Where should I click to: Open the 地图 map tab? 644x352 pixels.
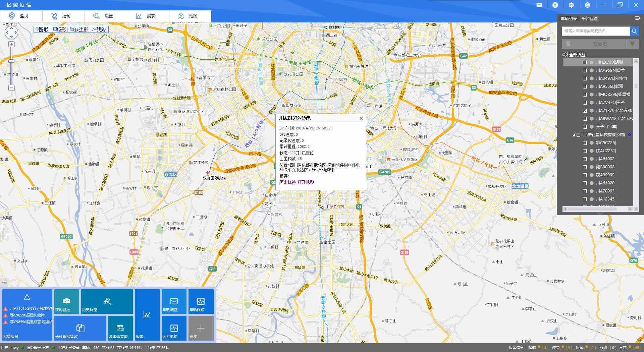(190, 16)
